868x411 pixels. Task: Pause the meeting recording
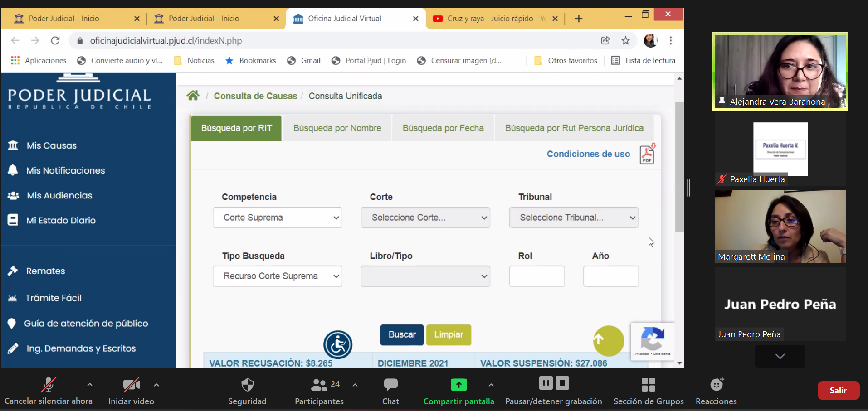[546, 383]
